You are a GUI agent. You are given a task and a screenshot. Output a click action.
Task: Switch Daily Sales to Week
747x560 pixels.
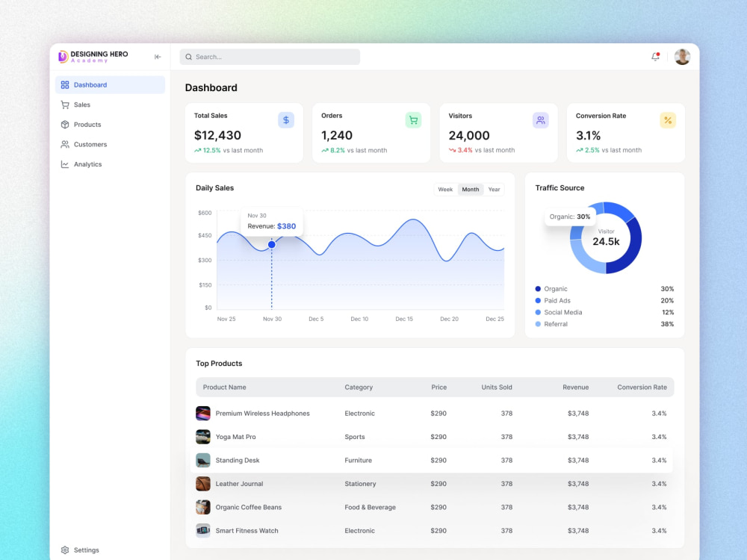tap(445, 190)
